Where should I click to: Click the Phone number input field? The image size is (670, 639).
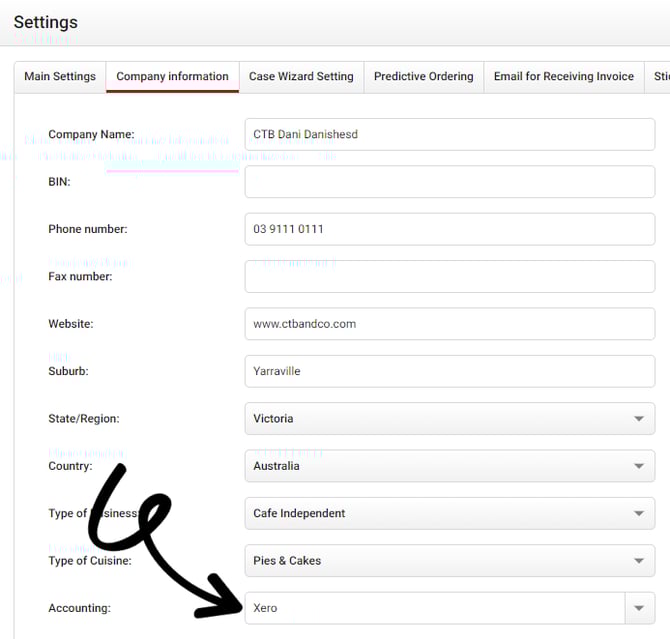450,229
